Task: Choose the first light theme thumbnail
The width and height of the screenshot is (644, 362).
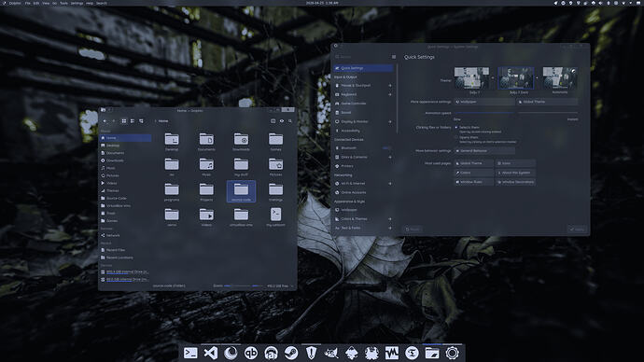Action: tap(471, 78)
